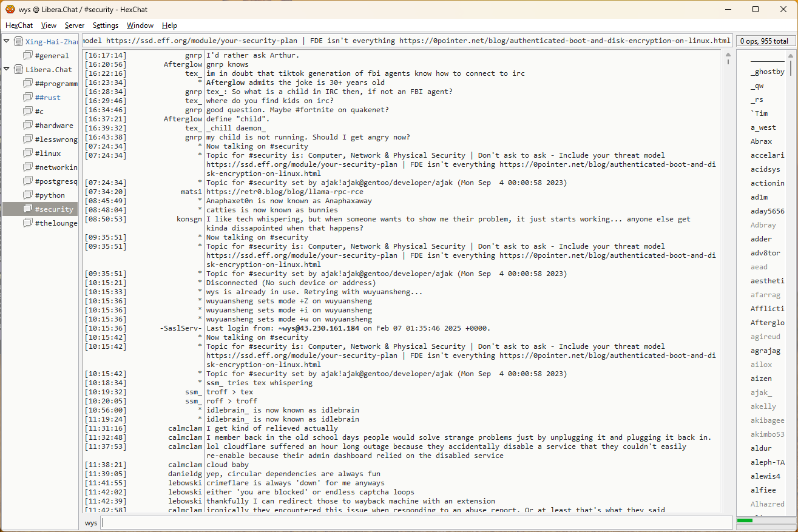Select user accelari in the user list

768,156
